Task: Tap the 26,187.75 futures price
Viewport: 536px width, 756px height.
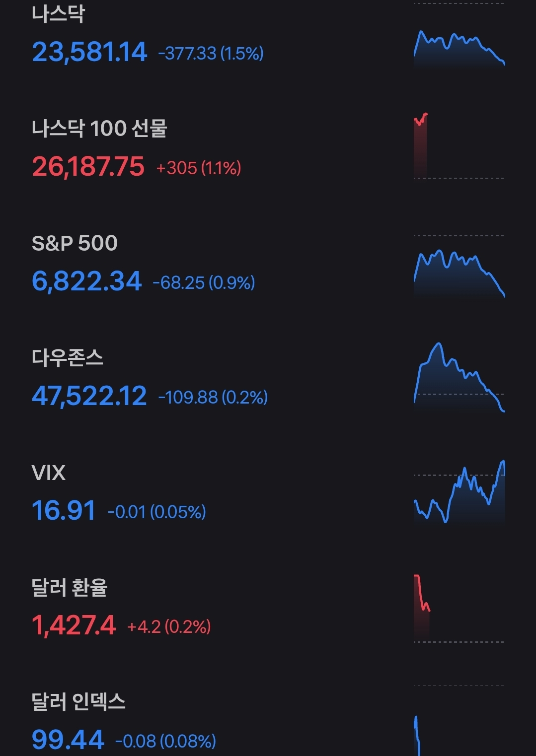Action: tap(88, 167)
